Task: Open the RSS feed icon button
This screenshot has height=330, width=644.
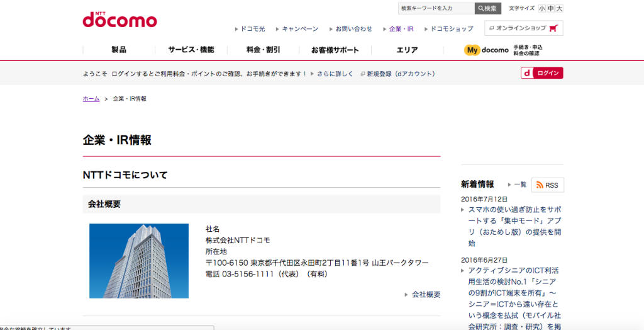Action: tap(547, 185)
